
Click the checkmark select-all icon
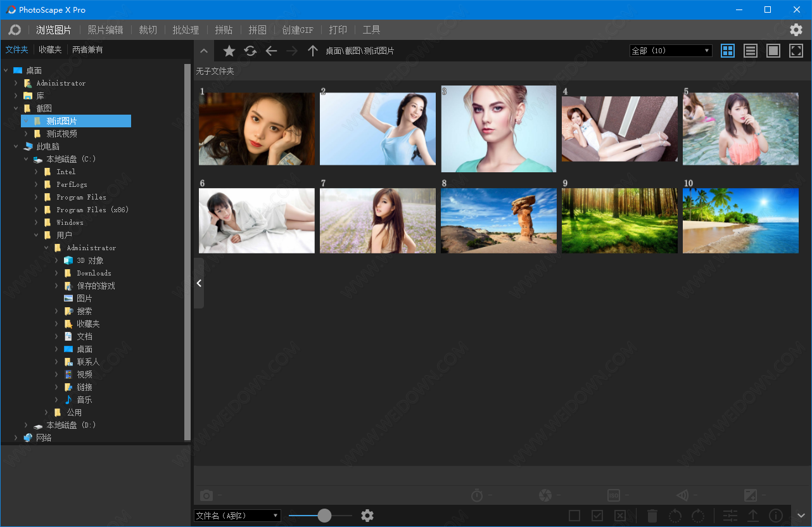point(597,516)
